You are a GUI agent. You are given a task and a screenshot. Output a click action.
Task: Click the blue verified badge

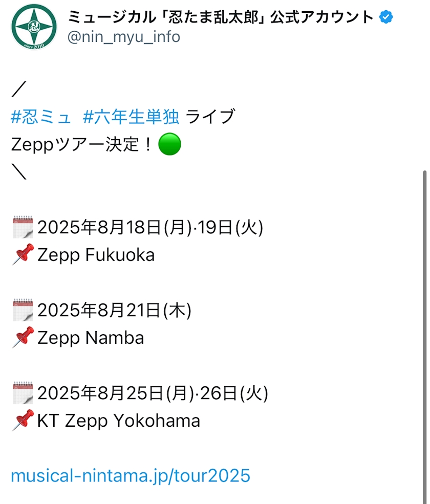point(385,18)
